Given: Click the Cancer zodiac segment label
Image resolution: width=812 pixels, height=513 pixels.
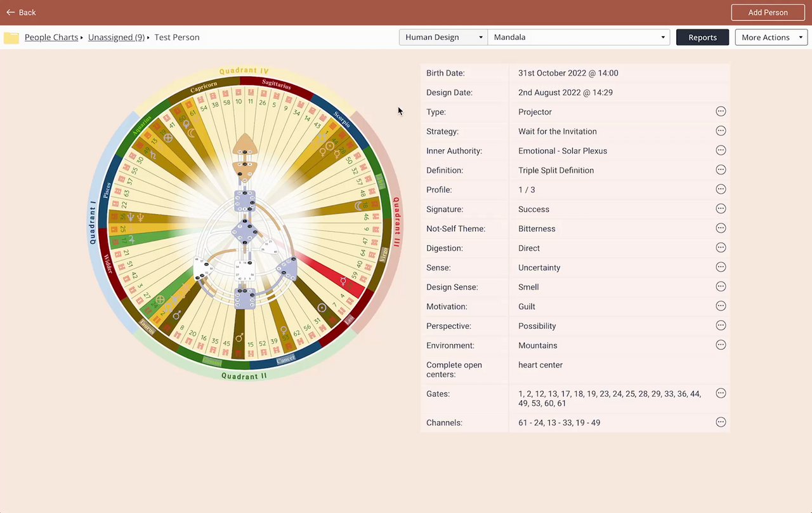Looking at the screenshot, I should [x=285, y=360].
